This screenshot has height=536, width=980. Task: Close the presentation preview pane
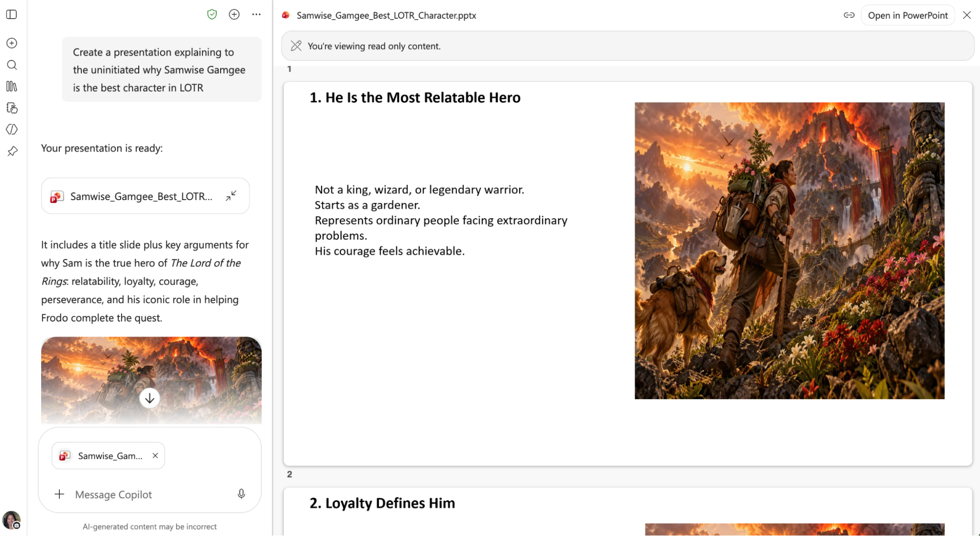click(967, 15)
